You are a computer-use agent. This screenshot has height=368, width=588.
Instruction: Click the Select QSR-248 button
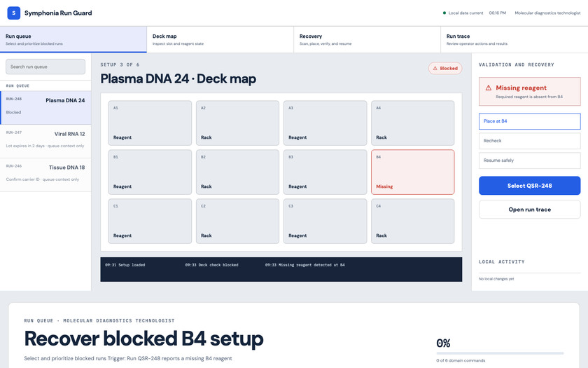tap(529, 186)
